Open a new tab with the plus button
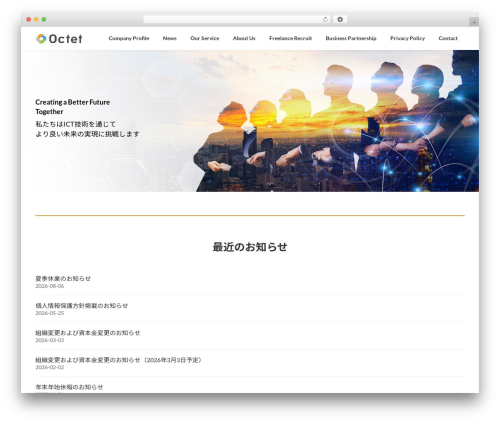 point(474,22)
